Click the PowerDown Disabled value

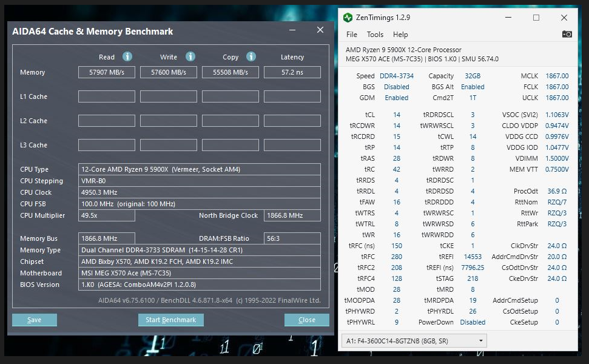click(473, 322)
